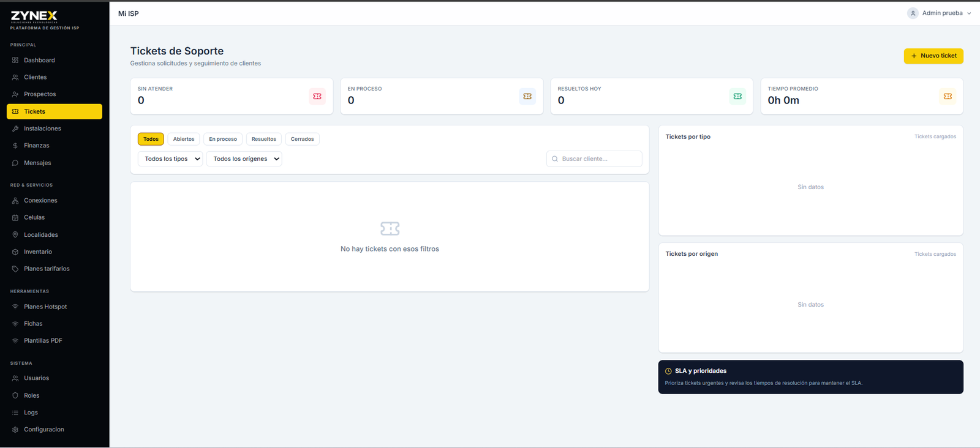Create a Nuevo ticket
Image resolution: width=980 pixels, height=448 pixels.
[x=933, y=56]
